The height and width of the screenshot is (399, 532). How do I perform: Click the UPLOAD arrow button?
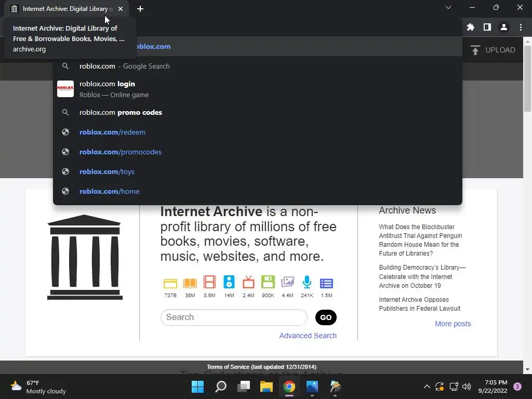(494, 50)
